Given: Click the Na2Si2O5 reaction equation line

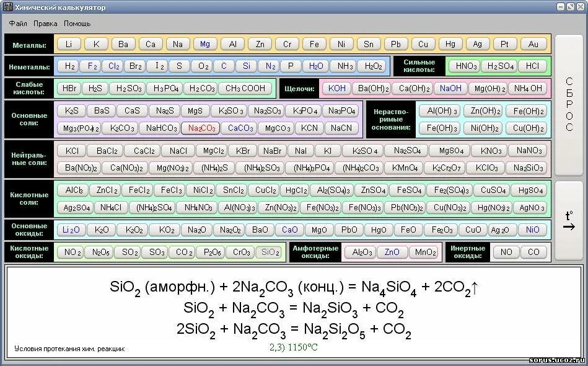Looking at the screenshot, I should (x=294, y=331).
